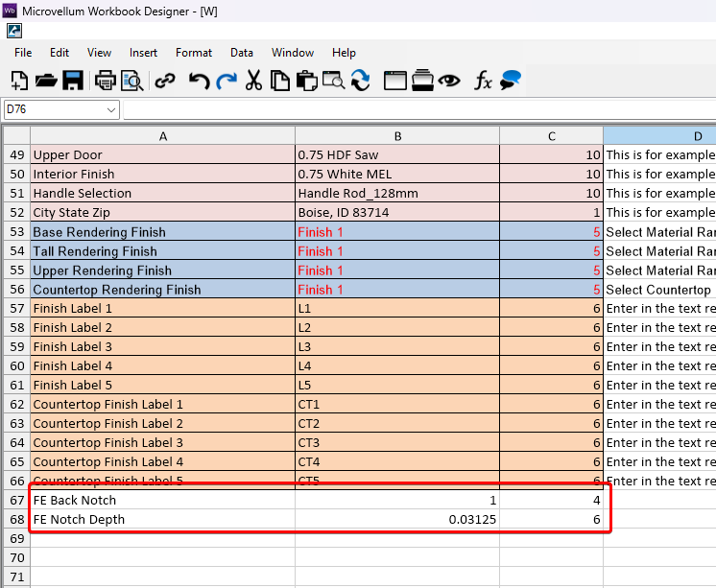Toggle visibility with the eye icon
Image resolution: width=716 pixels, height=588 pixels.
click(x=449, y=82)
